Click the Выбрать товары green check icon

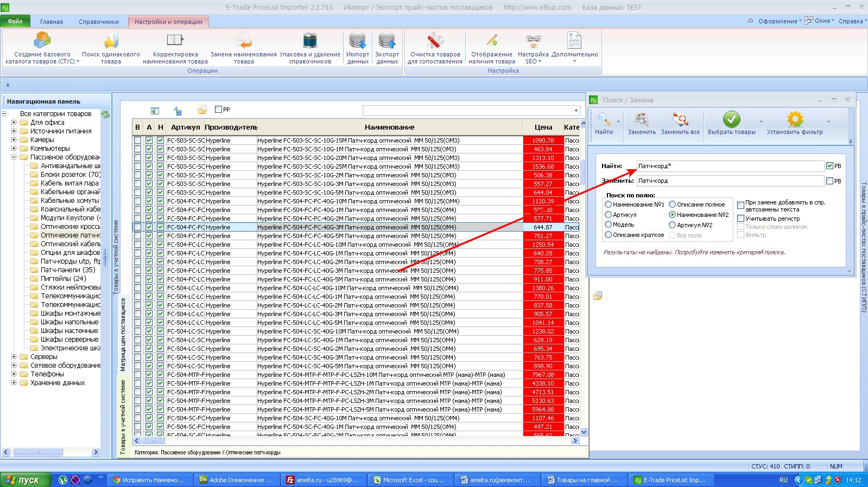pos(731,119)
